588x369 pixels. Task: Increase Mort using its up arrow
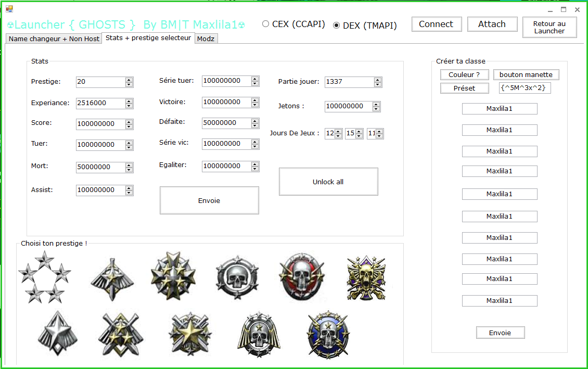pyautogui.click(x=129, y=164)
